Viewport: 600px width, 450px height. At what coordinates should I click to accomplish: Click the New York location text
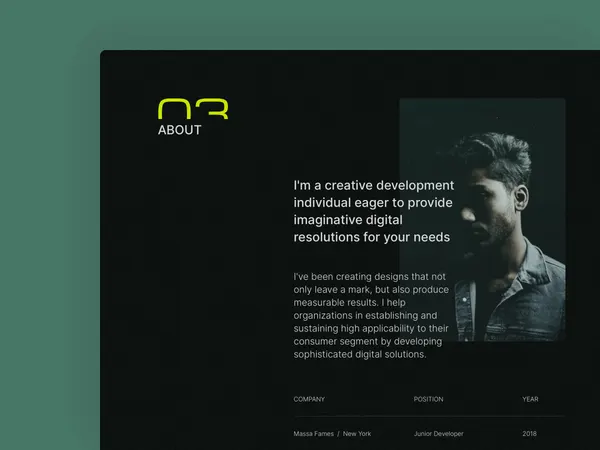357,434
